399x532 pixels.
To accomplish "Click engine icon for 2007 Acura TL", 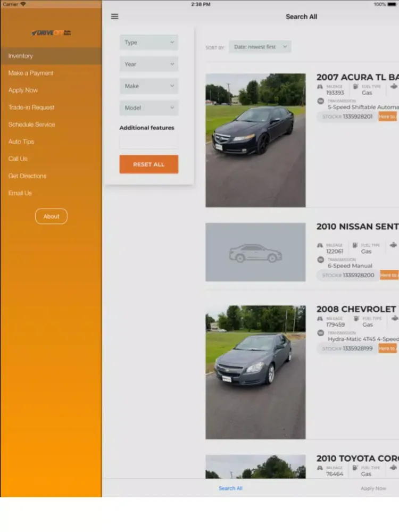I will [394, 87].
